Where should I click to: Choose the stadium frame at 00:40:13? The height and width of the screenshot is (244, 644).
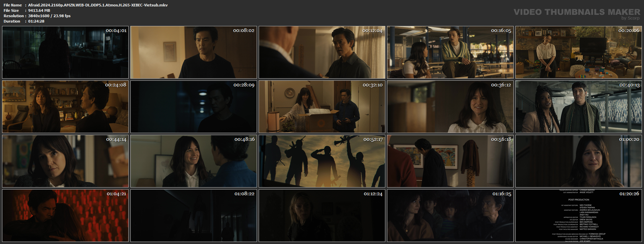coord(579,107)
